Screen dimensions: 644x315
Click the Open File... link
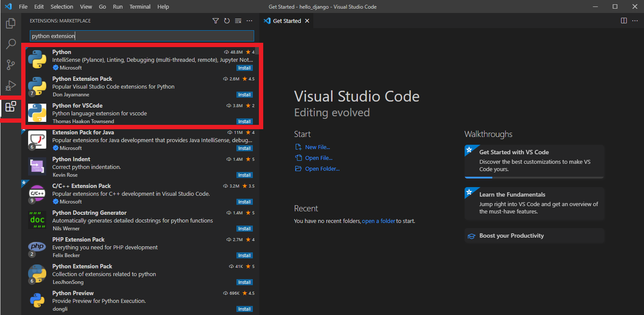pos(319,158)
